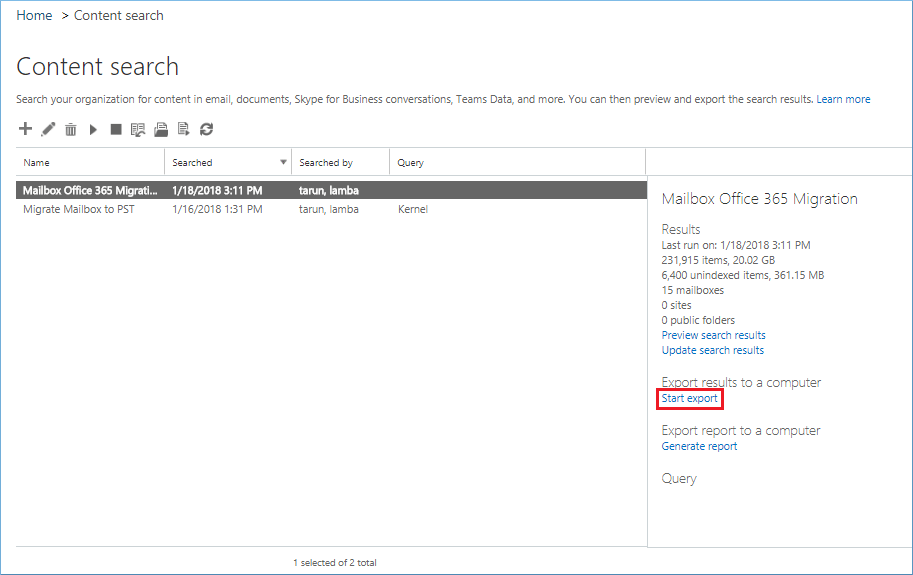This screenshot has width=913, height=575.
Task: Click the Last run on text
Action: tap(736, 245)
